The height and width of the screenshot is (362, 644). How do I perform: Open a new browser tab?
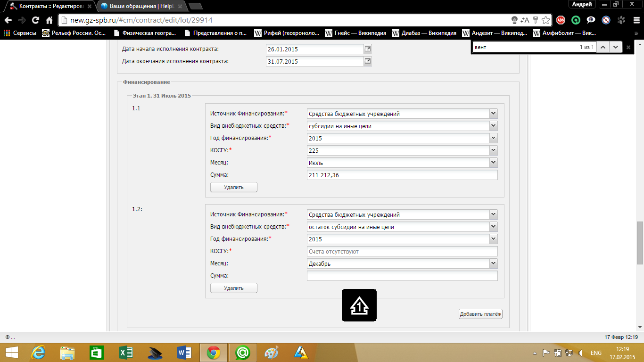pos(195,6)
